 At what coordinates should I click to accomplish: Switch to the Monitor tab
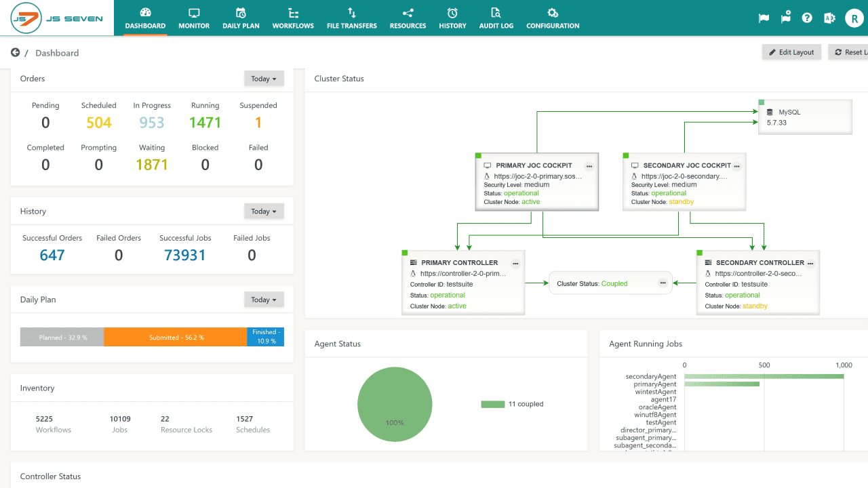coord(193,18)
